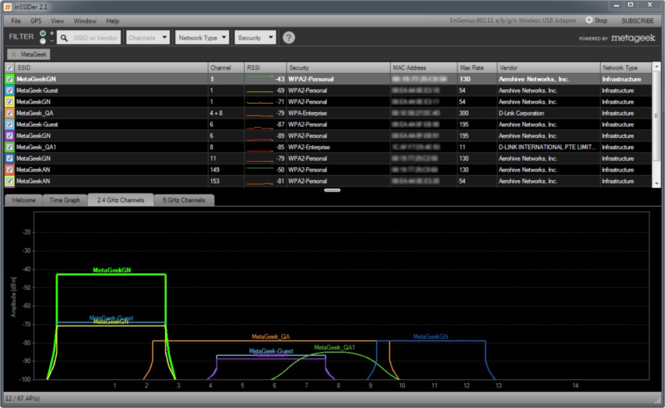Viewport: 665px width, 408px height.
Task: Switch to the Time Graph tab
Action: point(65,200)
